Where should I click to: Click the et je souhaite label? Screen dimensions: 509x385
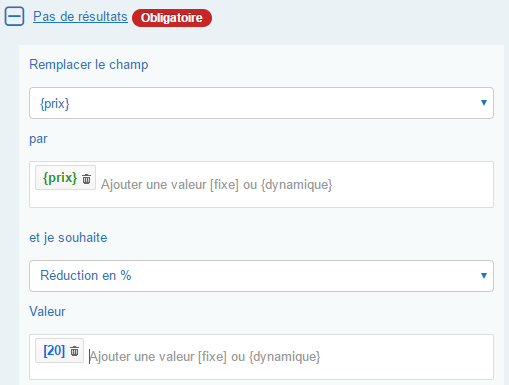pos(68,238)
